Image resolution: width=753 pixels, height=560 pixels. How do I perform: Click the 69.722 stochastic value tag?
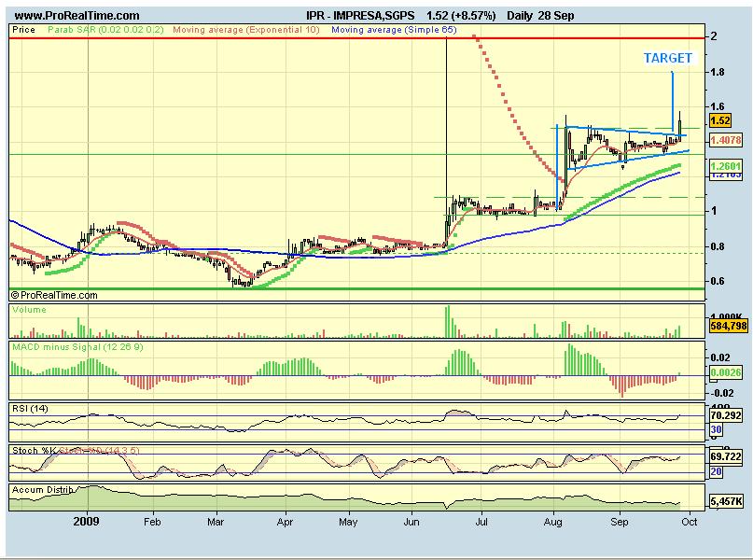click(726, 456)
